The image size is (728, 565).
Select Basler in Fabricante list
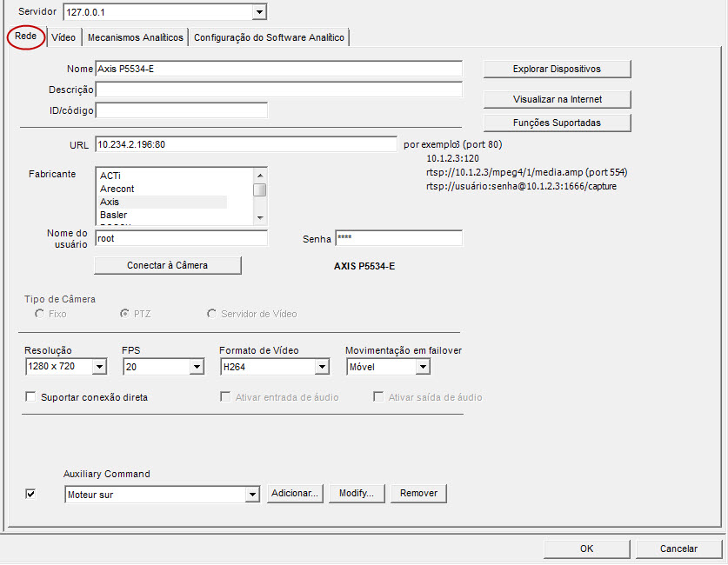coord(163,215)
